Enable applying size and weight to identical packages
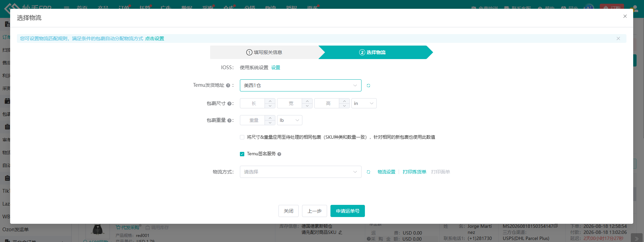644x242 pixels. click(242, 137)
